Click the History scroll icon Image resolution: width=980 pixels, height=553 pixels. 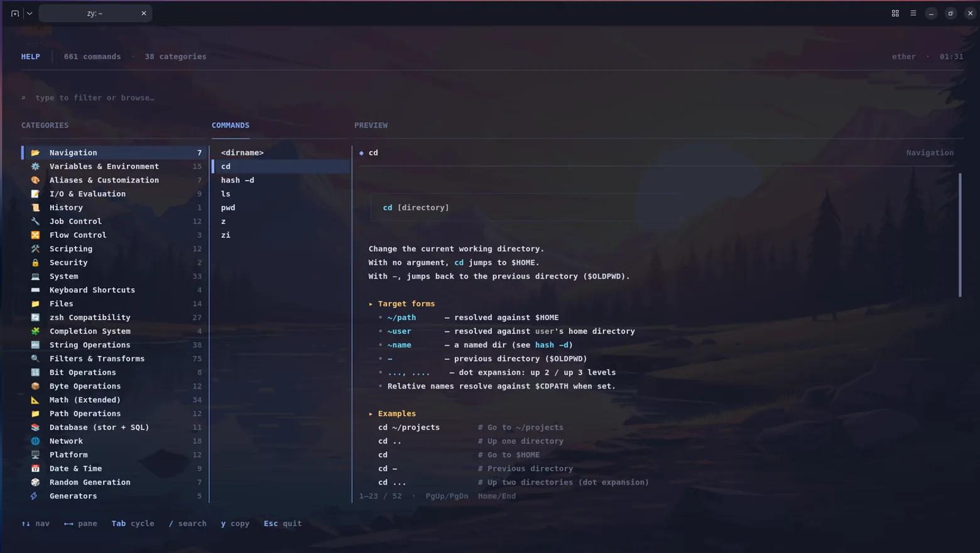(35, 208)
